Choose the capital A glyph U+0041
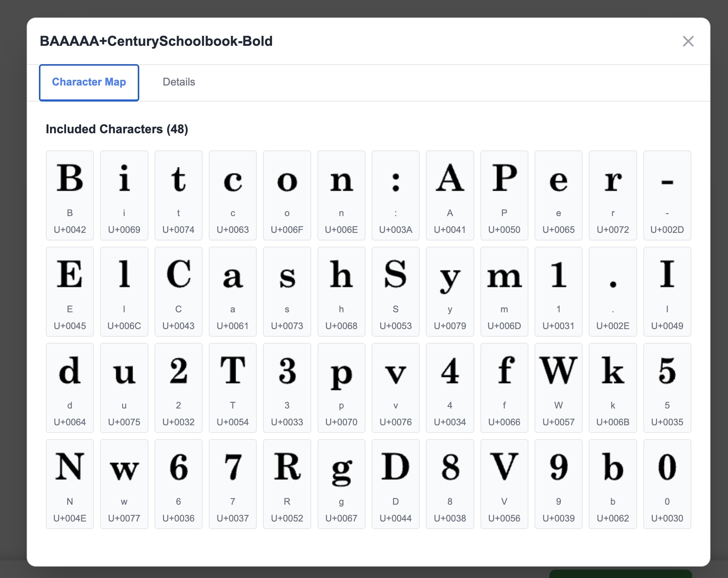 [x=450, y=195]
